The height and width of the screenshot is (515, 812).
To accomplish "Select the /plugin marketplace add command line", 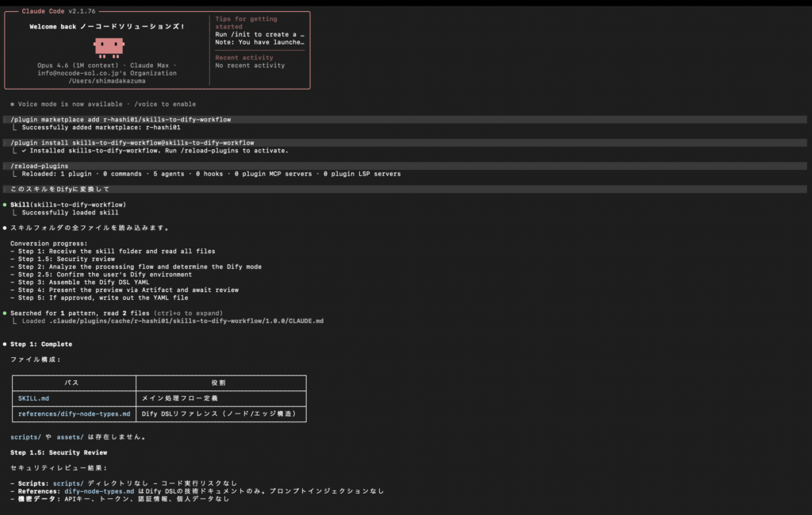I will [121, 120].
